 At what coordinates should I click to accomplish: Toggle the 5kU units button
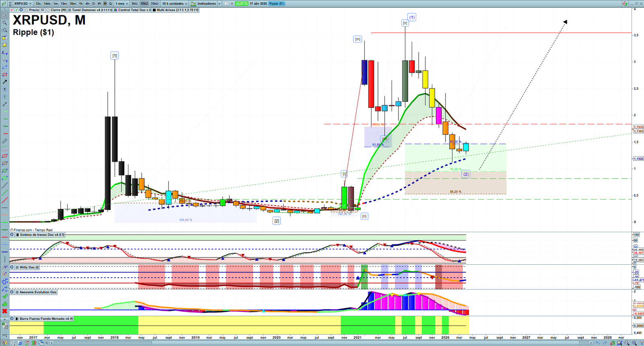[x=134, y=4]
